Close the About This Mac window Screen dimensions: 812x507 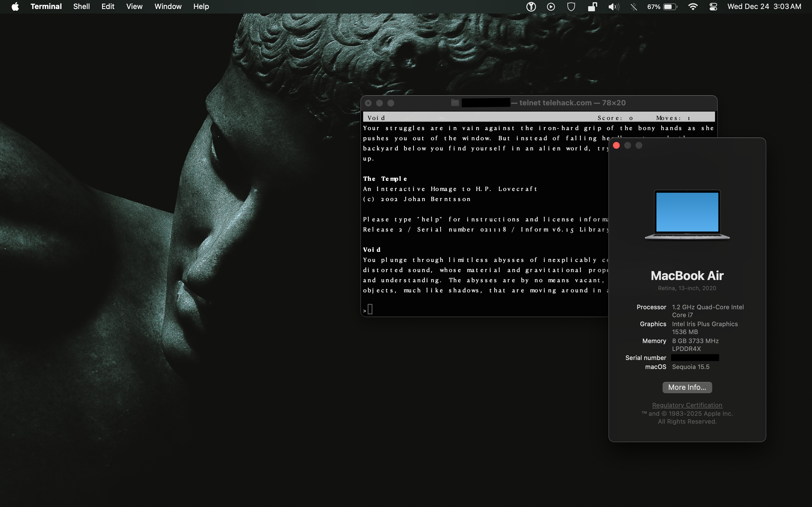click(x=616, y=146)
